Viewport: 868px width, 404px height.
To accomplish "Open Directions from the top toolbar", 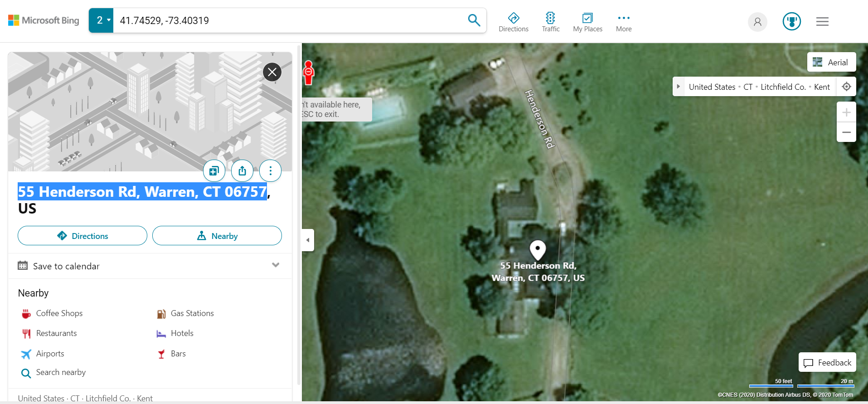I will pyautogui.click(x=514, y=22).
